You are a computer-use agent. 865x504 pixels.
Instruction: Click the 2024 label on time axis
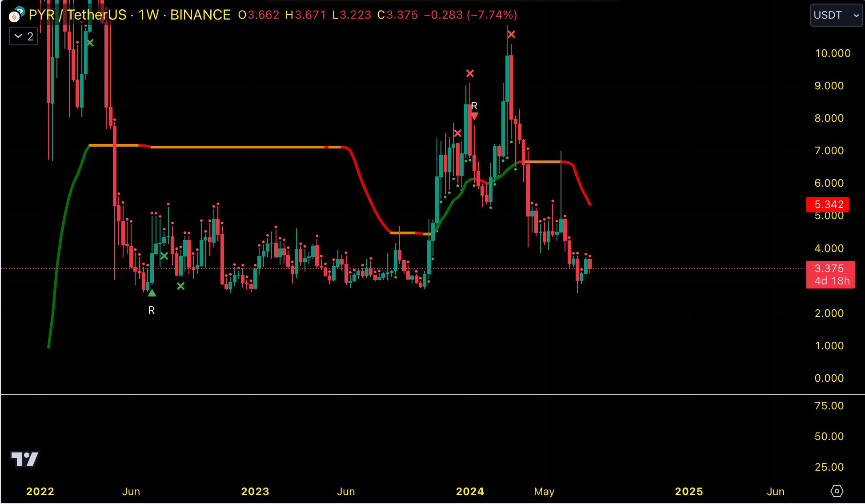pos(470,492)
